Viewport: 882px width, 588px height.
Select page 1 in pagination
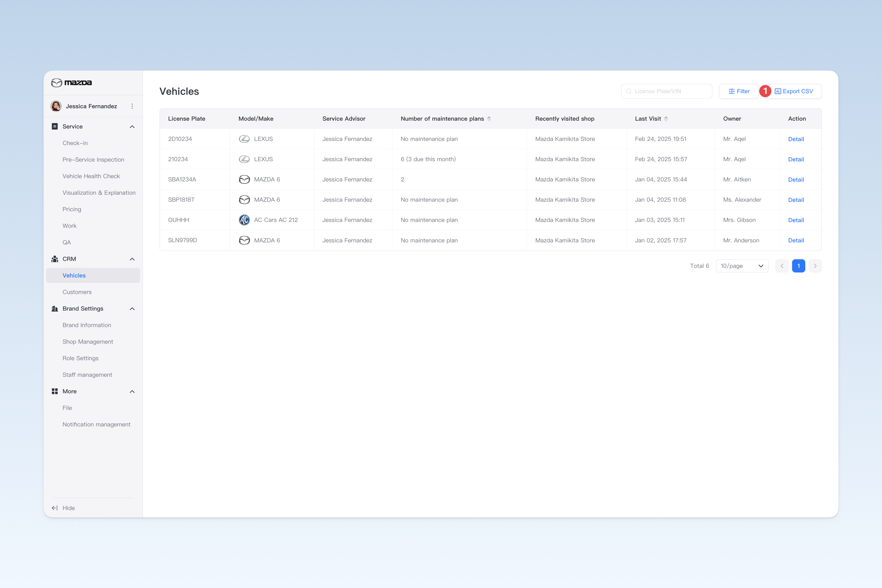point(798,266)
